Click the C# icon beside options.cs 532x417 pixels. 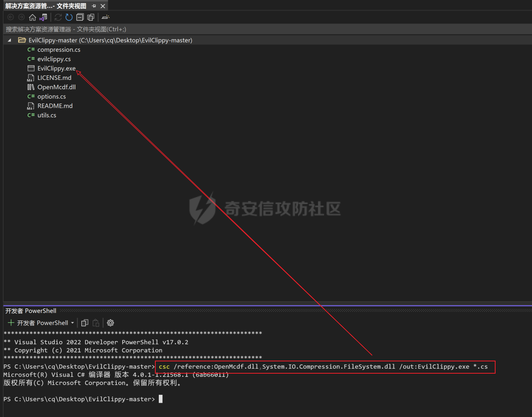[31, 97]
